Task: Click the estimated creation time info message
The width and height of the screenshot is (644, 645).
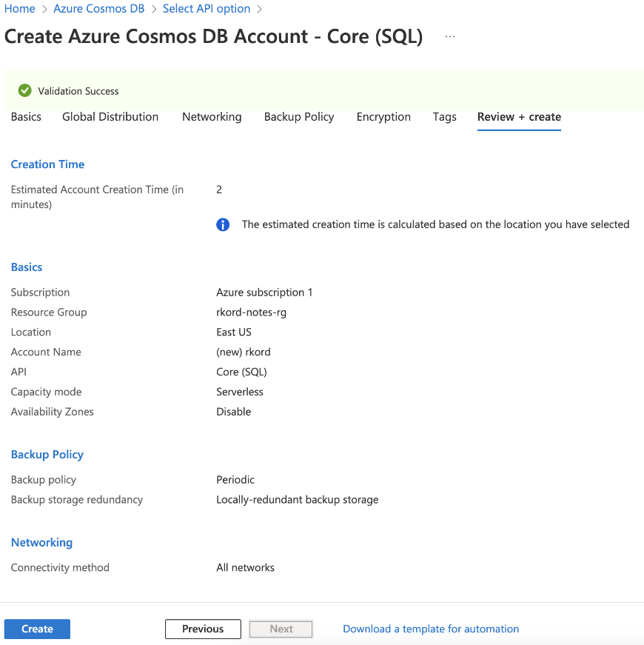Action: tap(435, 224)
